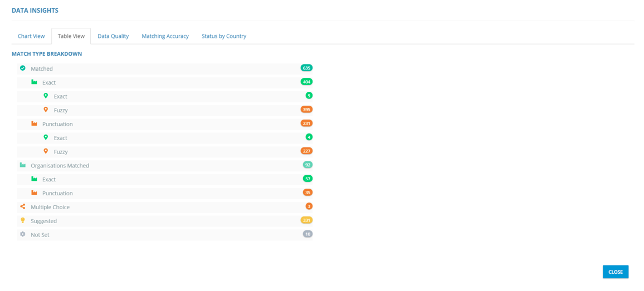Open the Data Quality tab

pos(113,36)
